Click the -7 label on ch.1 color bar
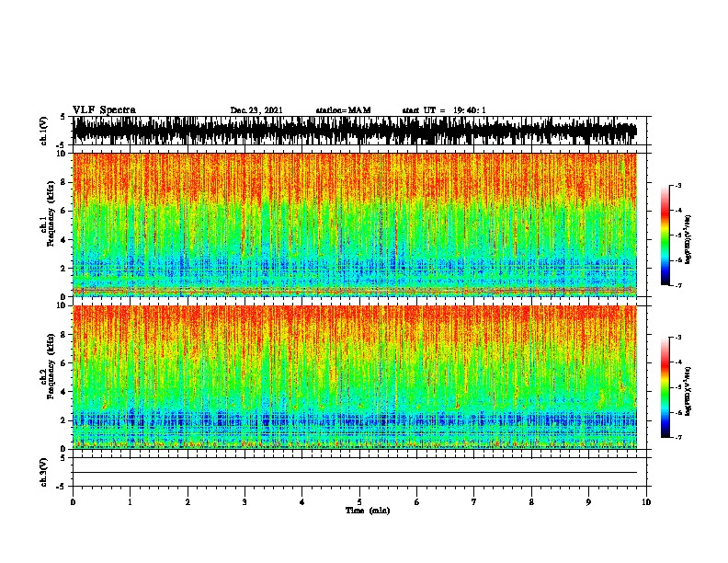Screen dimensions: 728x563 pos(677,285)
